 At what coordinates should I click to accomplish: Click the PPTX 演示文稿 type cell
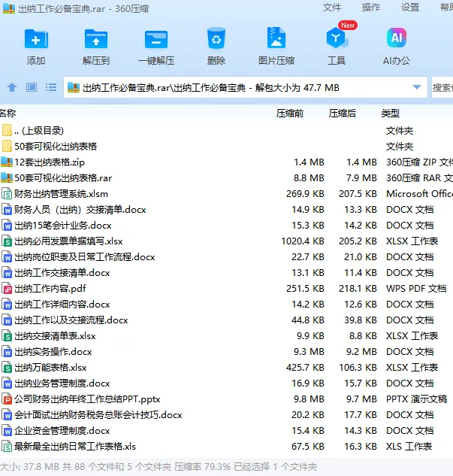(416, 399)
